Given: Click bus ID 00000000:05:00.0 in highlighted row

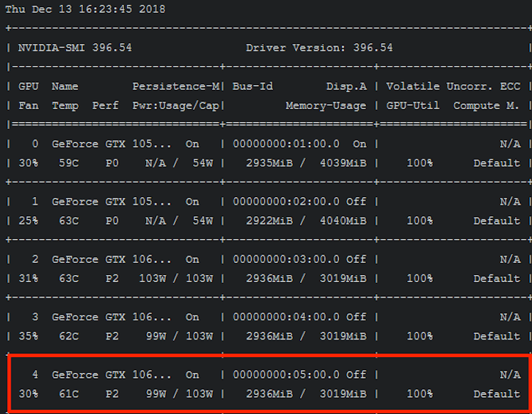Looking at the screenshot, I should pos(286,375).
